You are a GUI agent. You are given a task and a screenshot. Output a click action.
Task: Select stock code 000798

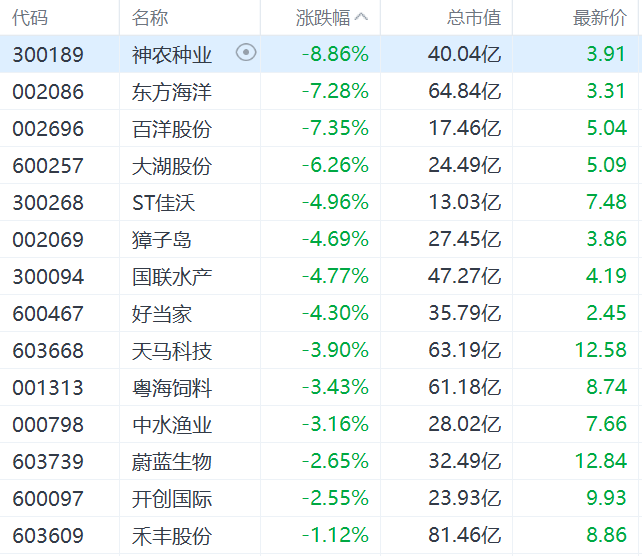click(48, 425)
